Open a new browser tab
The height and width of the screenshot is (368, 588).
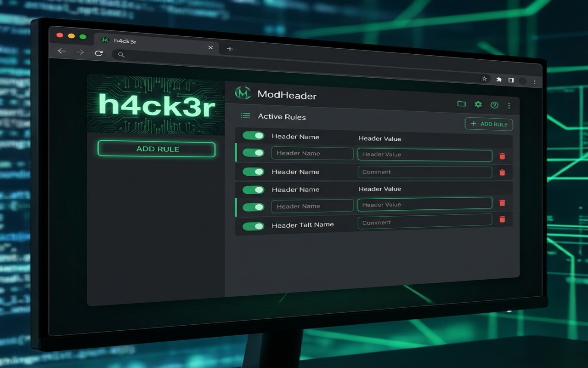(230, 49)
